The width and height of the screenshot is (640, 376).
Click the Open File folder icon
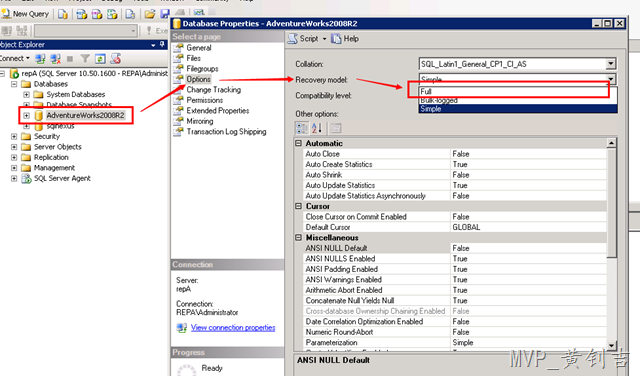[x=150, y=14]
